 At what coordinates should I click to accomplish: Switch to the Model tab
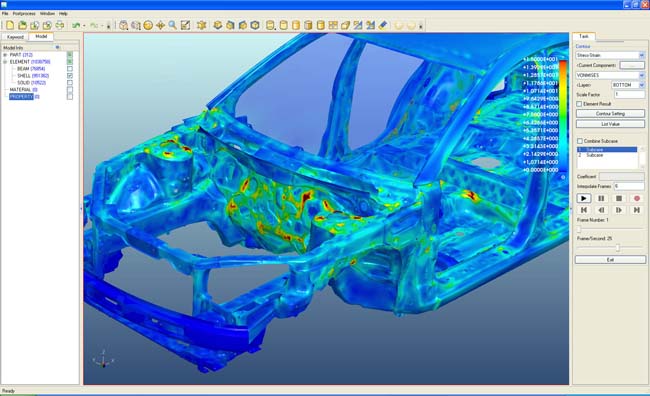click(41, 36)
